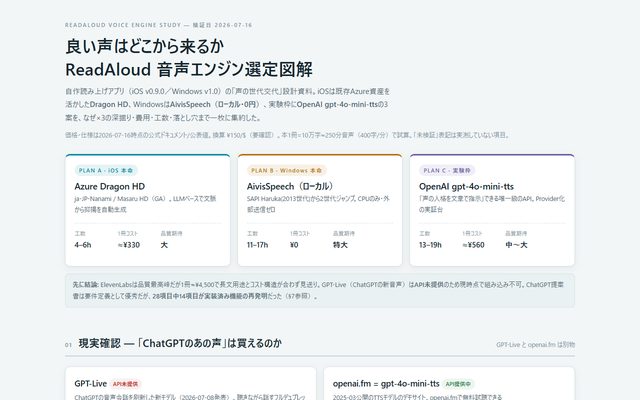
Task: Click the 'API未提供' red badge
Action: point(125,384)
